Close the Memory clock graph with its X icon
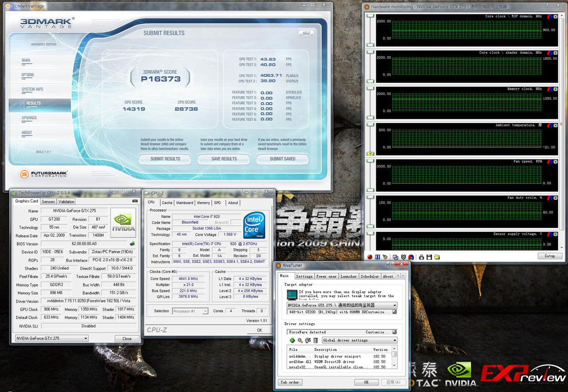The height and width of the screenshot is (392, 568). click(x=555, y=89)
